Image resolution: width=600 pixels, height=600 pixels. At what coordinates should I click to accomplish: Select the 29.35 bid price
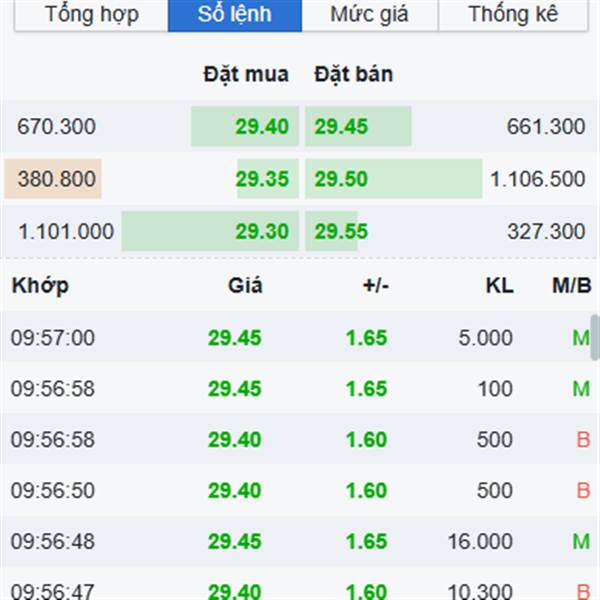[262, 179]
